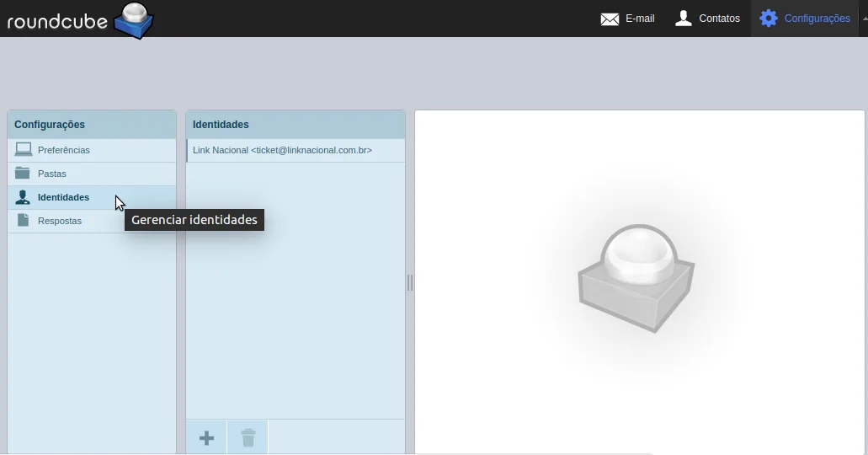Image resolution: width=868 pixels, height=455 pixels.
Task: Go to Contatos text label in top bar
Action: 719,19
